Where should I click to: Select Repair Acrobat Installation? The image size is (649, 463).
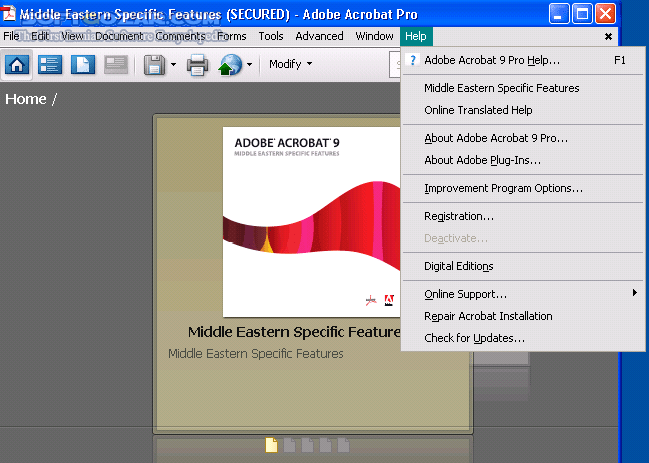coord(523,316)
